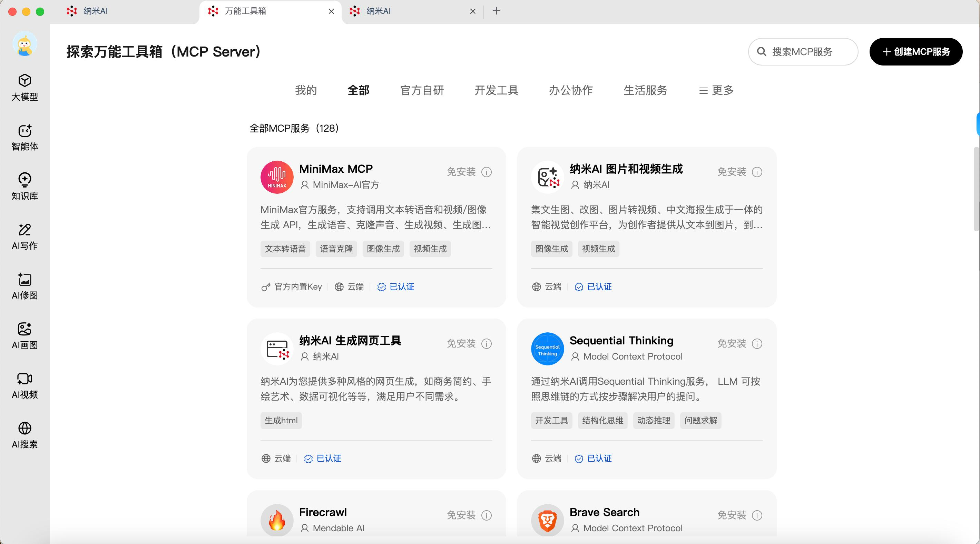Click the page's vertical scrollbar

976,189
